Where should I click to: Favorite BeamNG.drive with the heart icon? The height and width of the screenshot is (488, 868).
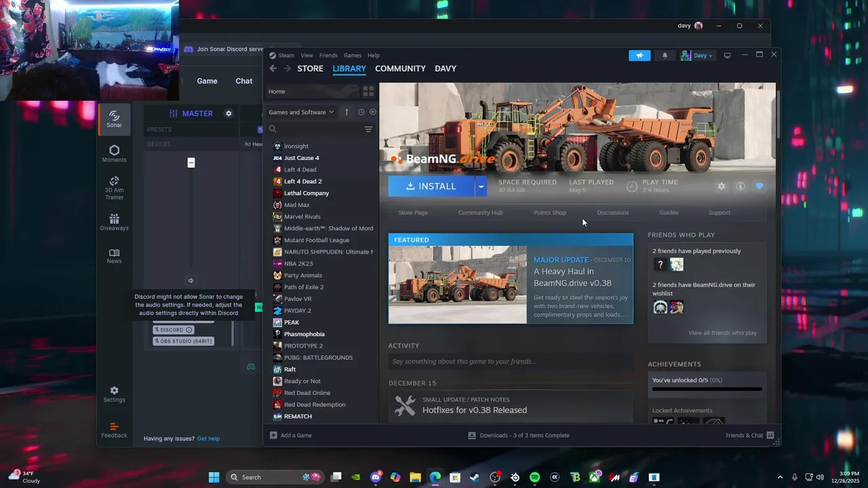759,186
